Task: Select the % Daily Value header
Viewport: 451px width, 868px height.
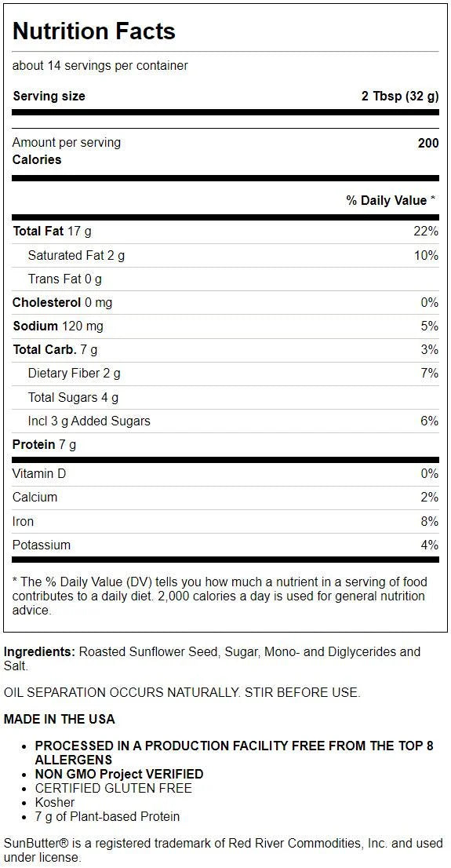Action: pos(391,200)
